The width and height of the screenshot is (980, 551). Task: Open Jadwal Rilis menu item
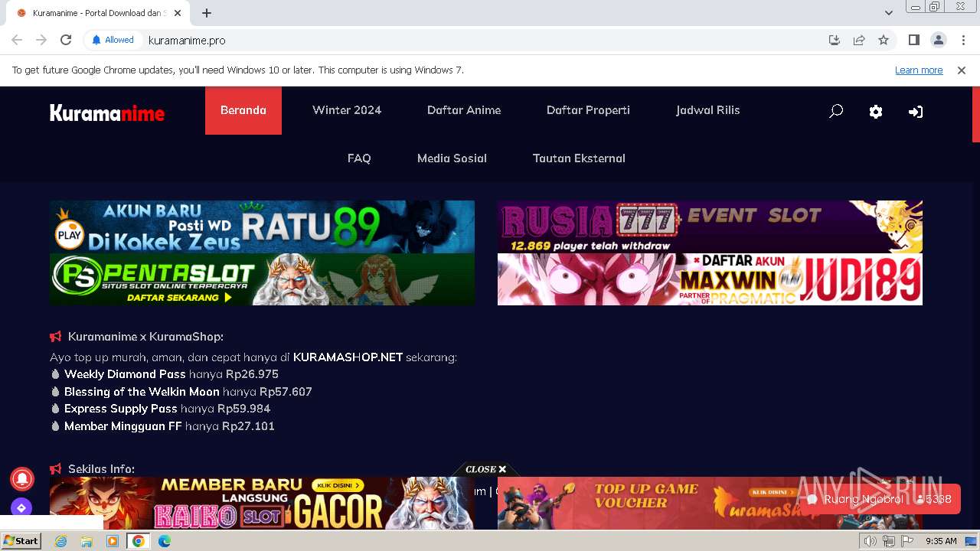(708, 110)
